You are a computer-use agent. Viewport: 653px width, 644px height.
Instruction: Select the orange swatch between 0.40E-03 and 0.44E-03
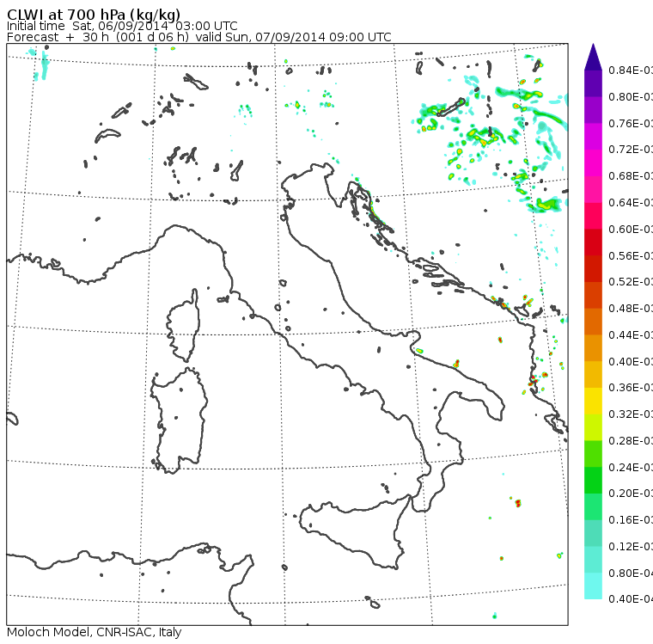(x=593, y=348)
